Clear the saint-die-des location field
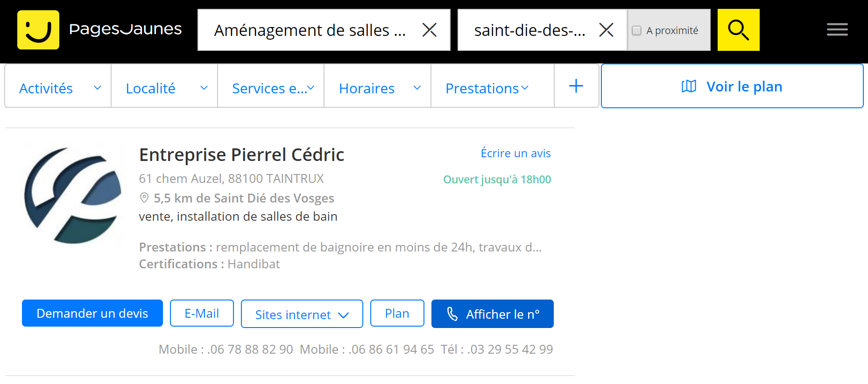This screenshot has width=868, height=384. (x=606, y=30)
